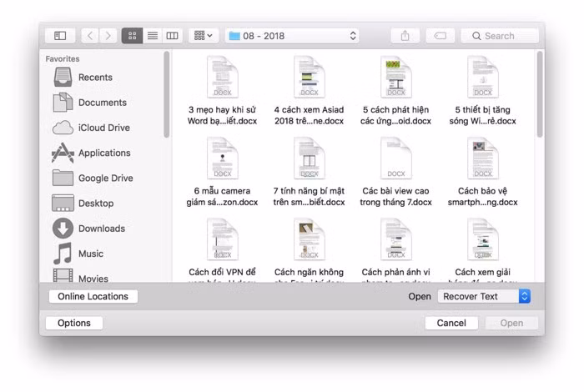Click the Online Locations button
The image size is (584, 392).
point(93,296)
